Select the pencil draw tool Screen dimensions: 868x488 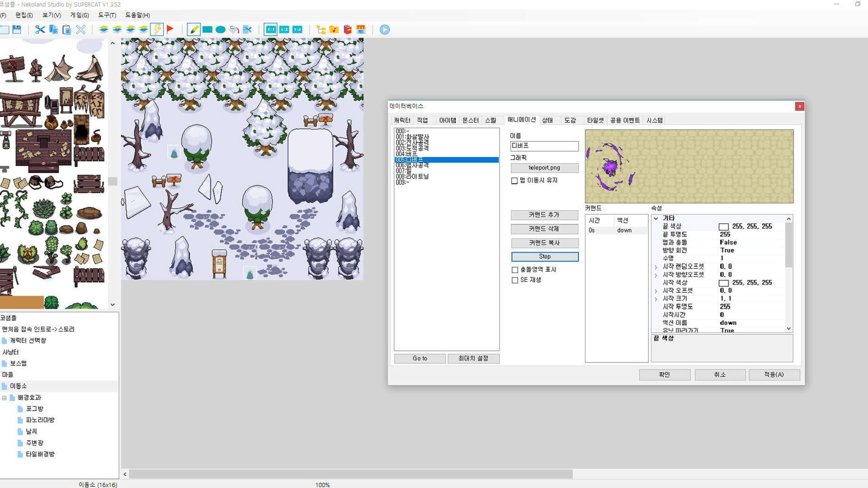click(193, 29)
